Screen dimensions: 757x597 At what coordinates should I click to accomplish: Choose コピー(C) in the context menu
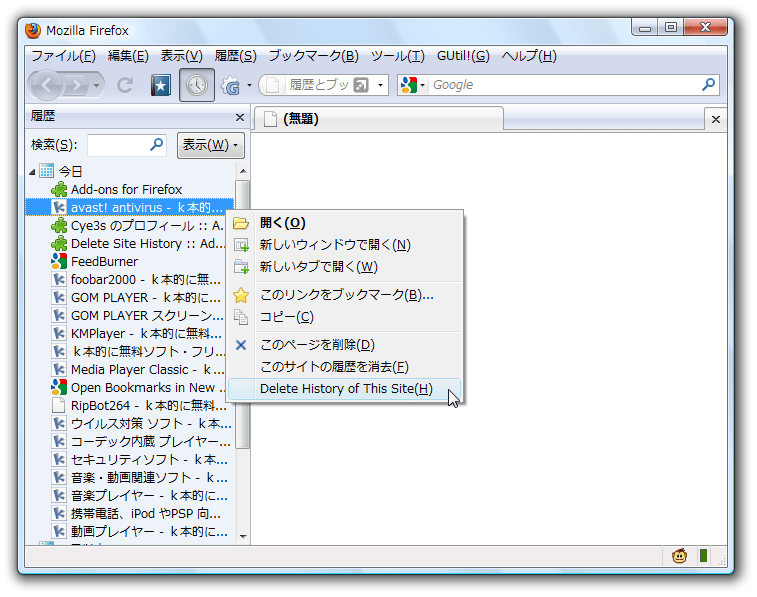click(345, 317)
